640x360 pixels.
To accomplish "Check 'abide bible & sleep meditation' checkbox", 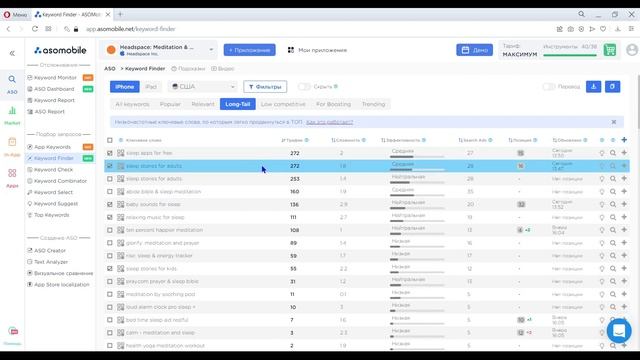I will (110, 191).
